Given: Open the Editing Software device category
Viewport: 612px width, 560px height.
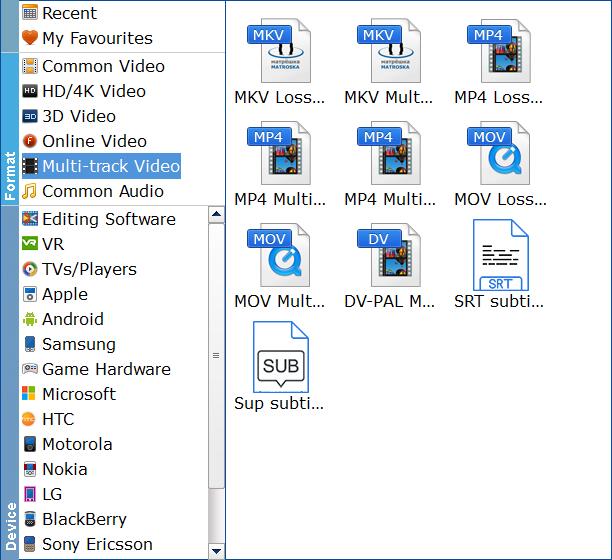Looking at the screenshot, I should (x=99, y=219).
